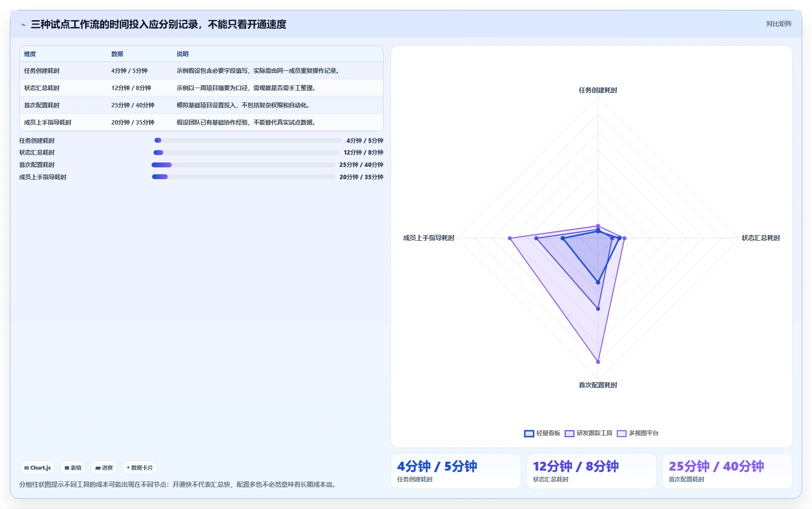This screenshot has width=812, height=509.
Task: Click the 数据 table column header
Action: pyautogui.click(x=117, y=54)
